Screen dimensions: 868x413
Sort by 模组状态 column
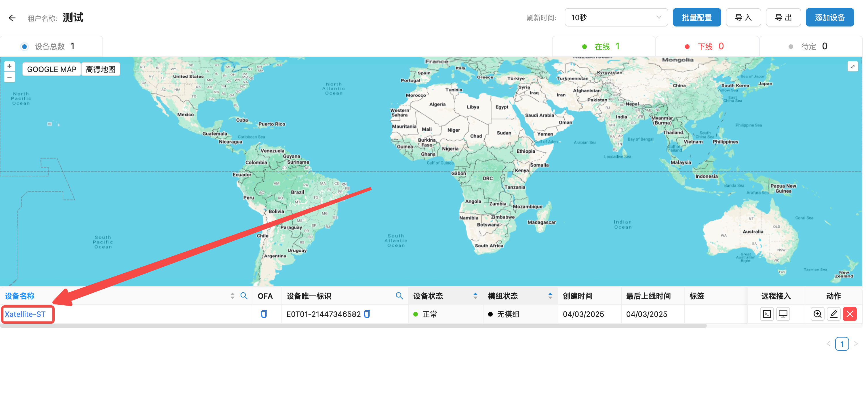point(550,296)
